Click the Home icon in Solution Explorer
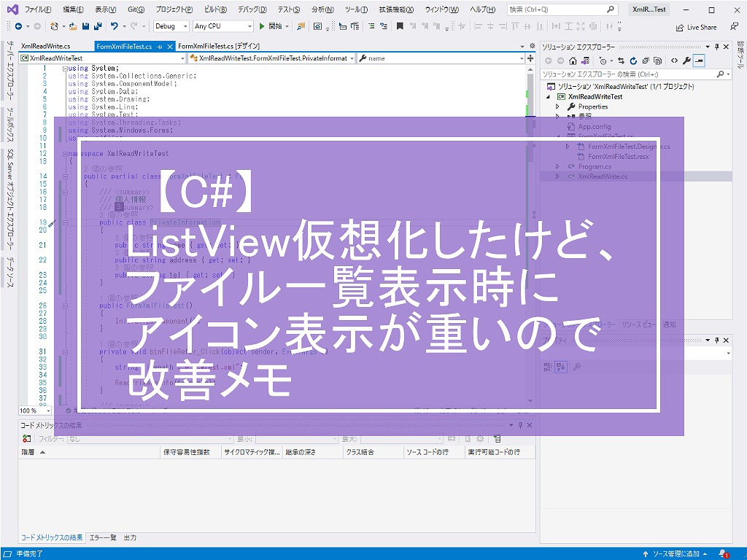Image resolution: width=747 pixels, height=560 pixels. pos(573,61)
